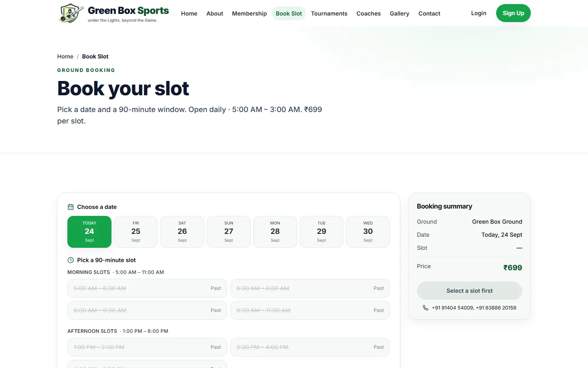
Task: Click the Today, 24 Sept summary value
Action: coord(502,235)
